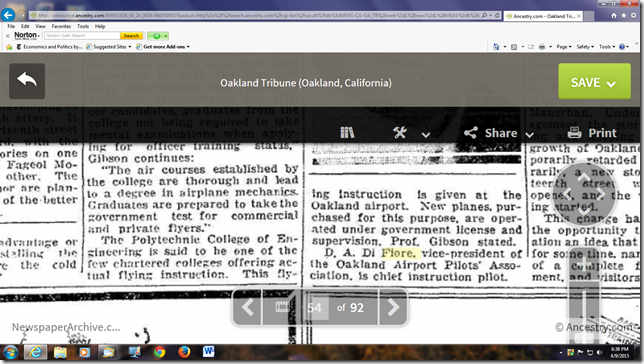
Task: Open the filmstrip thumbnails icon
Action: click(283, 307)
